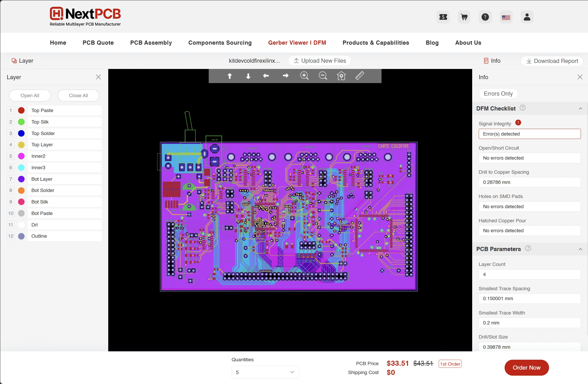Open the shopping cart icon

(x=464, y=17)
